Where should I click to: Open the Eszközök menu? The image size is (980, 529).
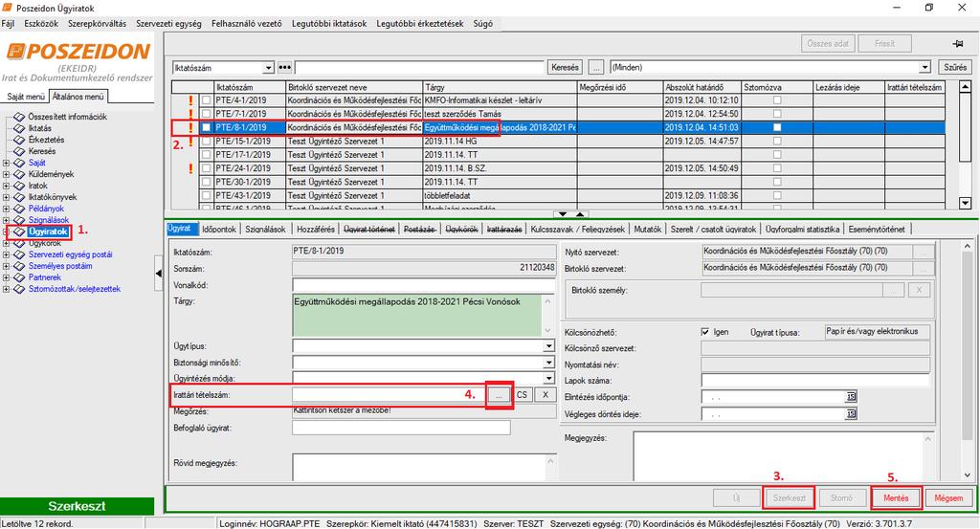coord(41,24)
